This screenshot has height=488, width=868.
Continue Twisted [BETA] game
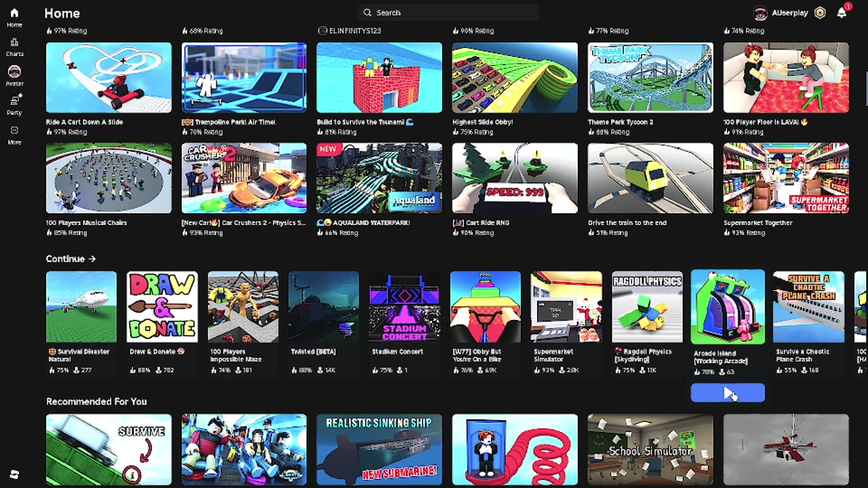(323, 307)
